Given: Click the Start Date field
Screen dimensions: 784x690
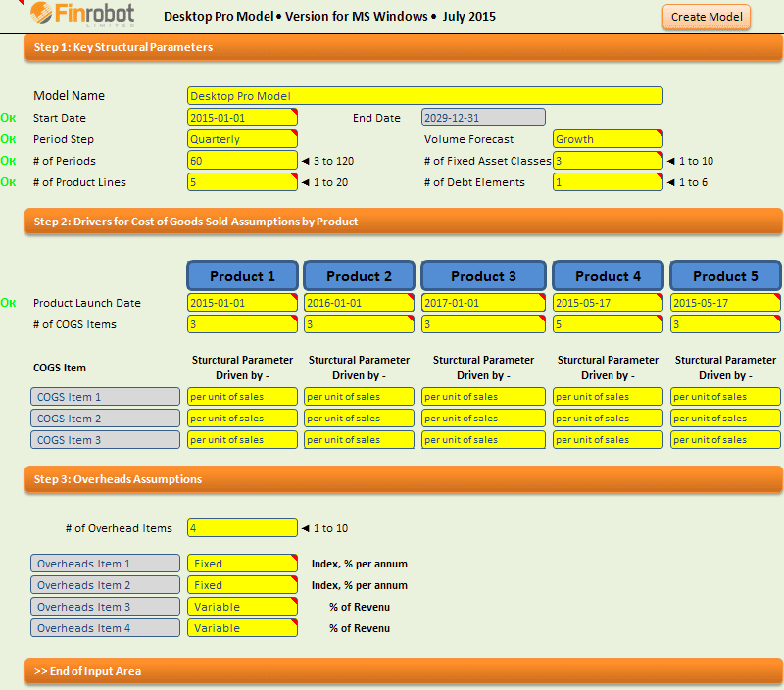Looking at the screenshot, I should [x=242, y=118].
